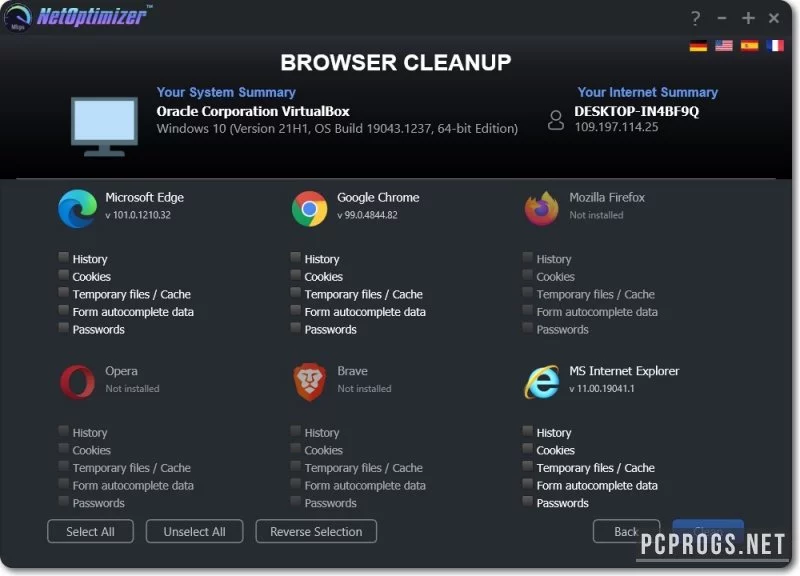This screenshot has height=576, width=800.
Task: Check Form autocomplete data for Google Chrome
Action: coord(295,310)
